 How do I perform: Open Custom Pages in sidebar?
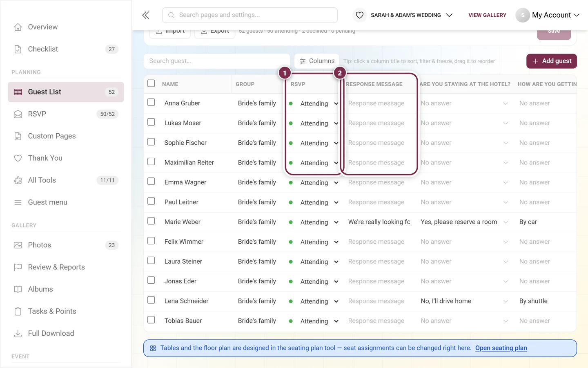pyautogui.click(x=66, y=136)
